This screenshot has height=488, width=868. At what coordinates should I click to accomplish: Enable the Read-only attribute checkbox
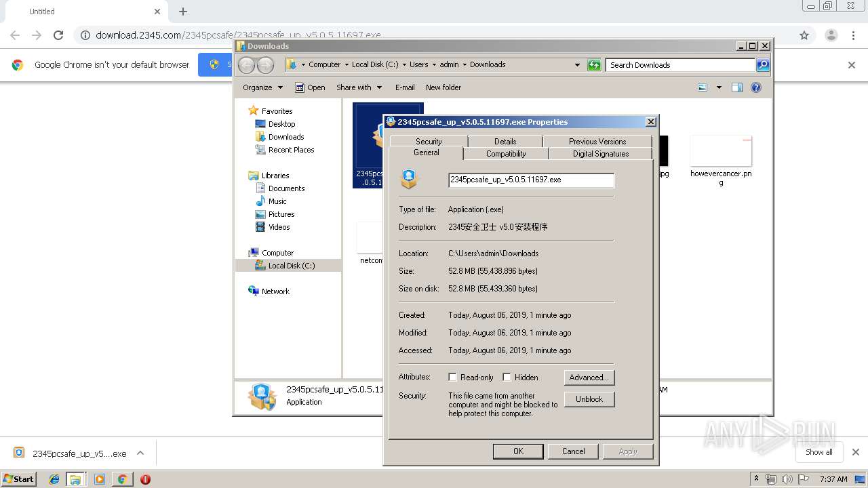452,378
